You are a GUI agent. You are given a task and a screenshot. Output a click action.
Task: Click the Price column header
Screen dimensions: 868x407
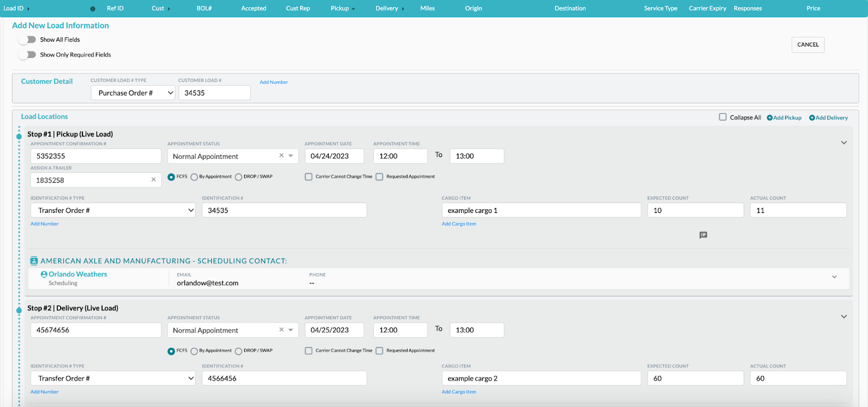(x=813, y=8)
